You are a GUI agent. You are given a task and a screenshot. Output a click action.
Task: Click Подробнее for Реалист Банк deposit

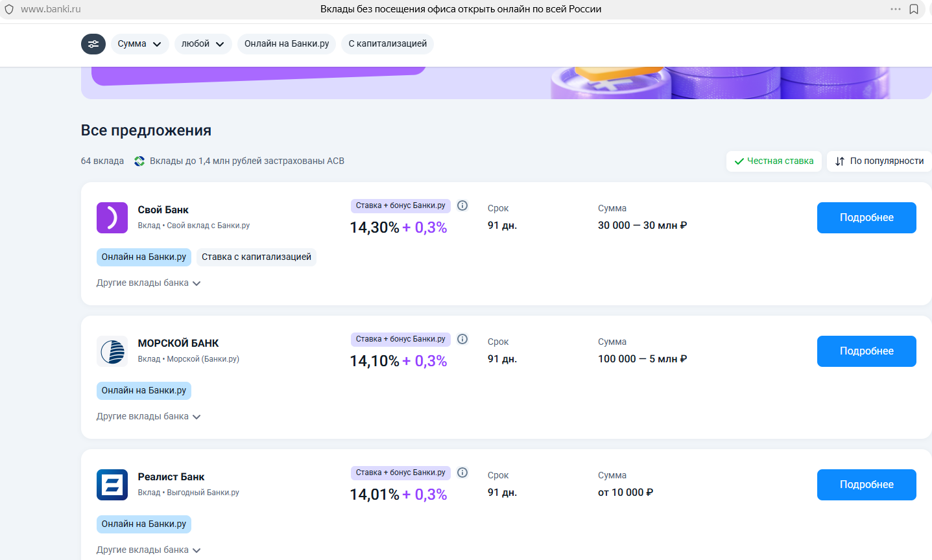click(x=866, y=485)
